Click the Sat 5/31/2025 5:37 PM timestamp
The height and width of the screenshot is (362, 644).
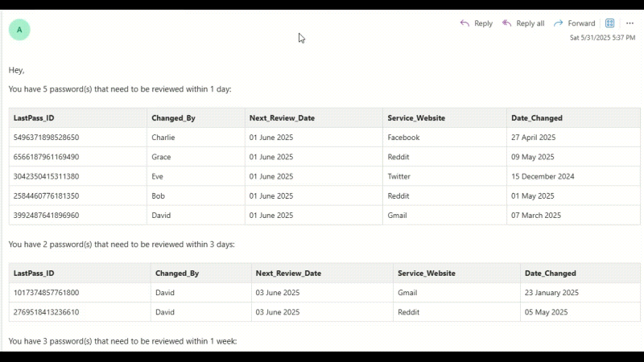click(x=602, y=38)
